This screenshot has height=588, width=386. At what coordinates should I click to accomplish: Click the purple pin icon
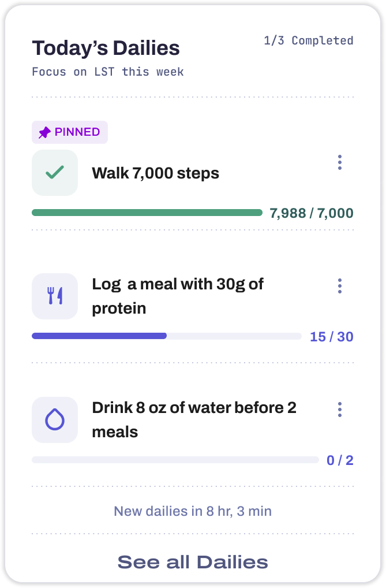(x=44, y=132)
